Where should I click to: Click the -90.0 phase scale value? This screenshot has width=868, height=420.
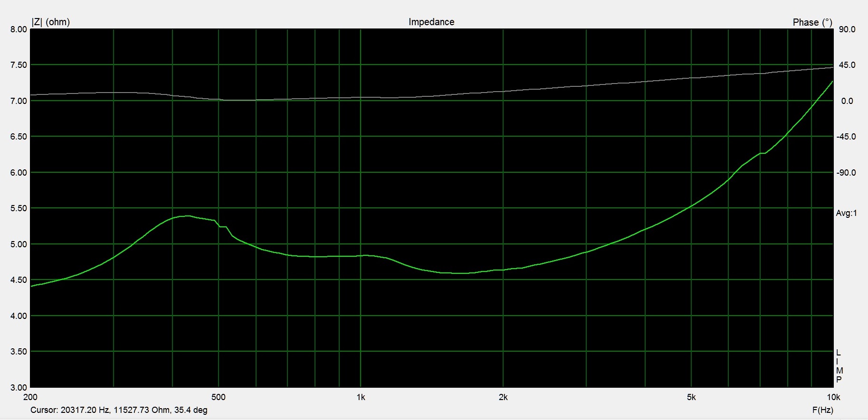846,173
